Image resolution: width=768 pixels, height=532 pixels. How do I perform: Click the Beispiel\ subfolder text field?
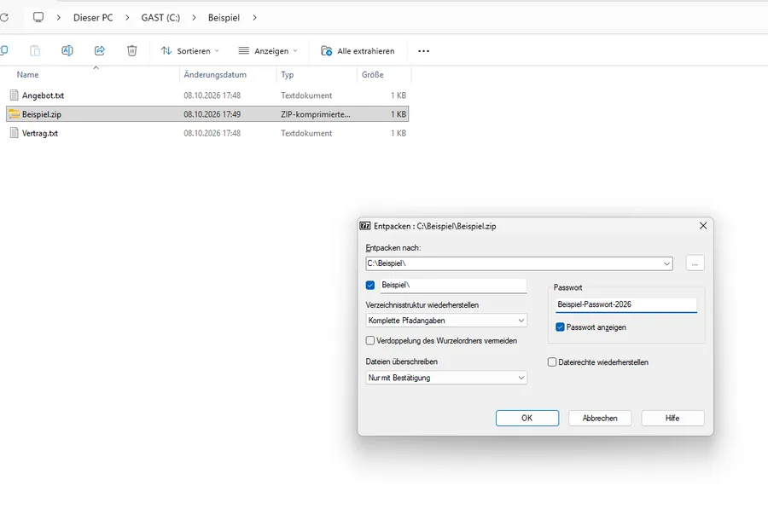pos(454,286)
